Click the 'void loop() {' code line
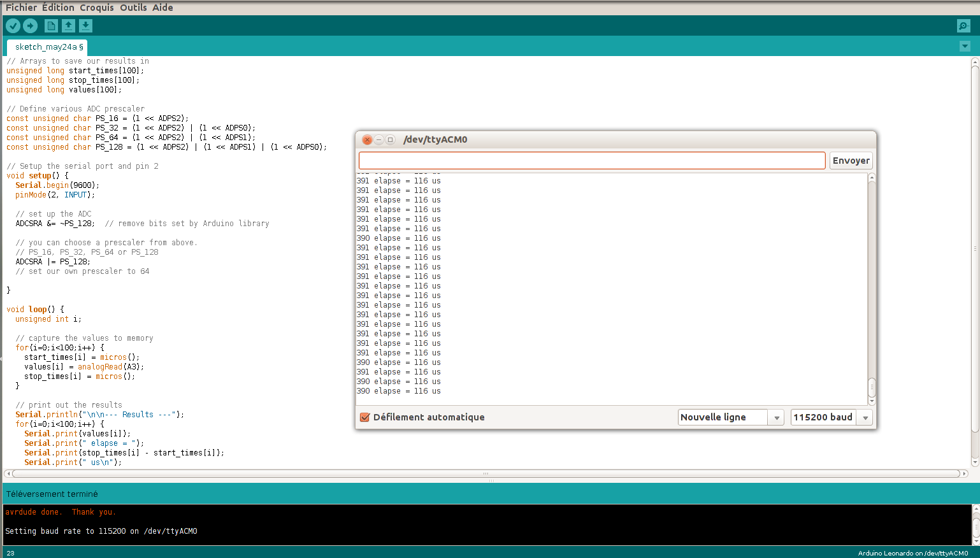The image size is (980, 558). 35,310
